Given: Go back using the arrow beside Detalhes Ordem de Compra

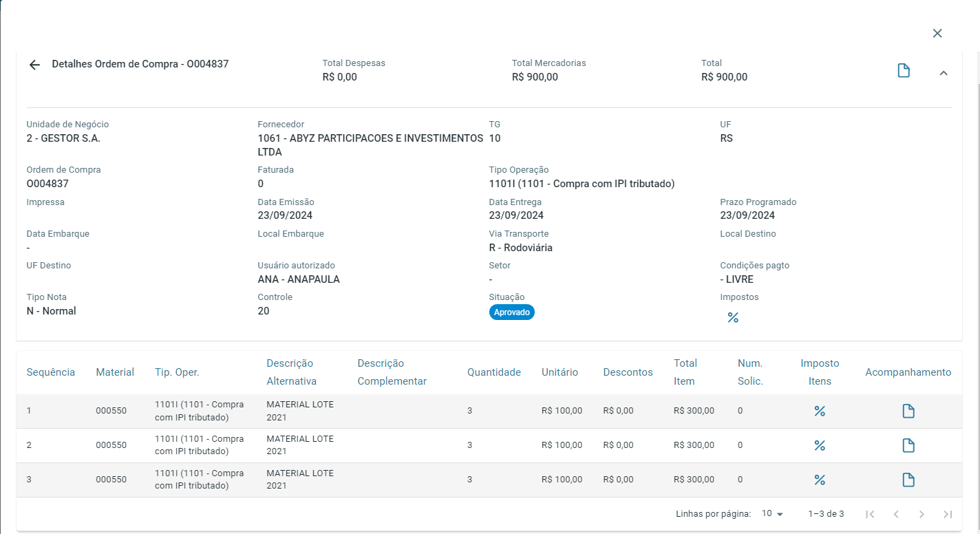Looking at the screenshot, I should pos(34,65).
